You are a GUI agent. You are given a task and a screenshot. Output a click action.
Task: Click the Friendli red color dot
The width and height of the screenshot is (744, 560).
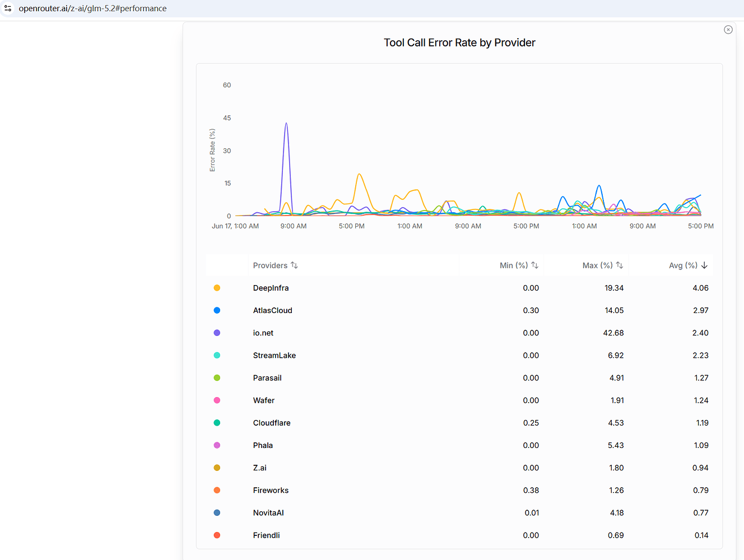click(x=217, y=535)
